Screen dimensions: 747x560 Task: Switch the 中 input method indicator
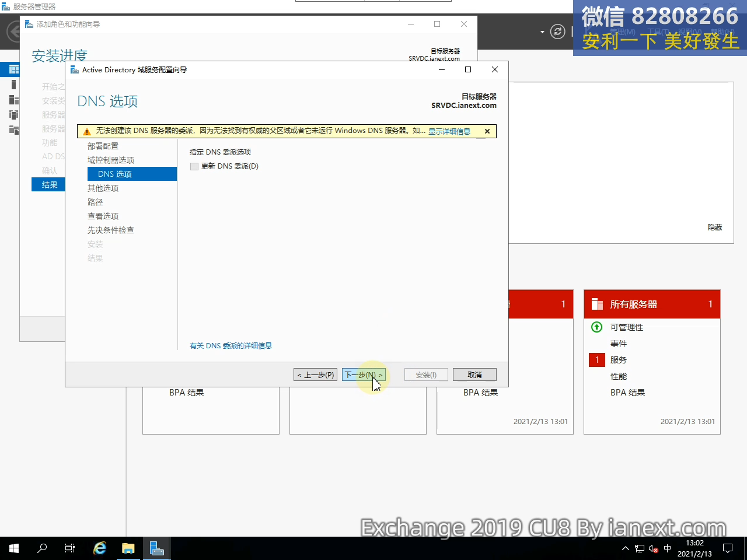coord(668,548)
